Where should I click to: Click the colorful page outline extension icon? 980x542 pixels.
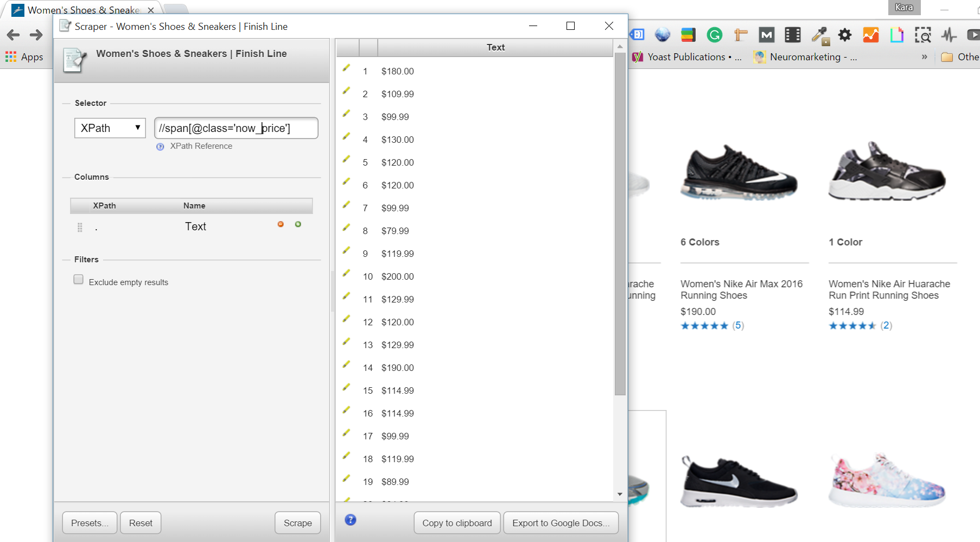896,35
